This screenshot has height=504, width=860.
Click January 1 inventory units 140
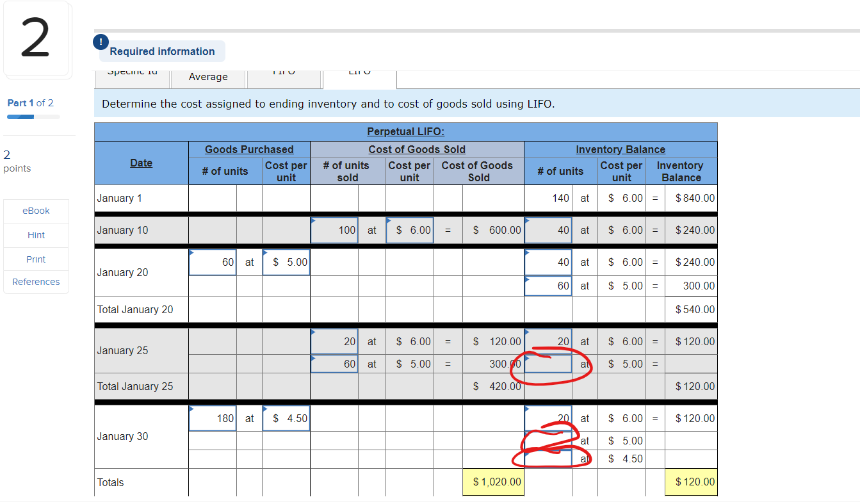[548, 198]
